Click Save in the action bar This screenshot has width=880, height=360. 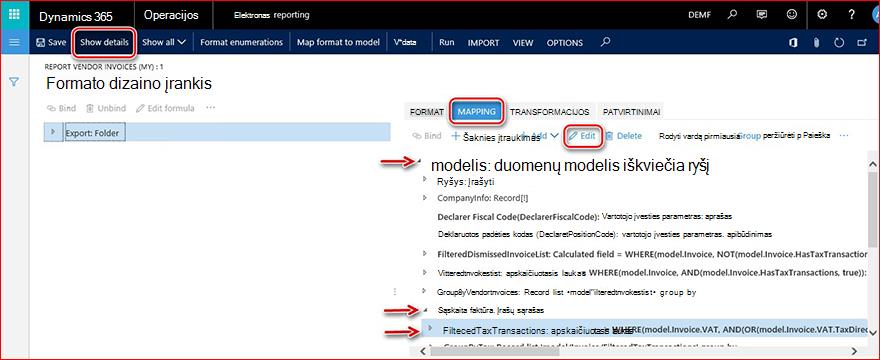pyautogui.click(x=51, y=42)
